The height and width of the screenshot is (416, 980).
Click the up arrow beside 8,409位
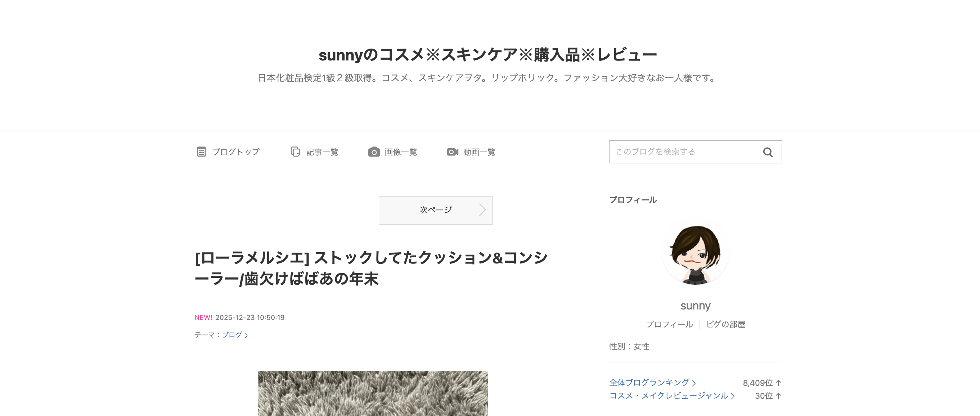tap(778, 383)
